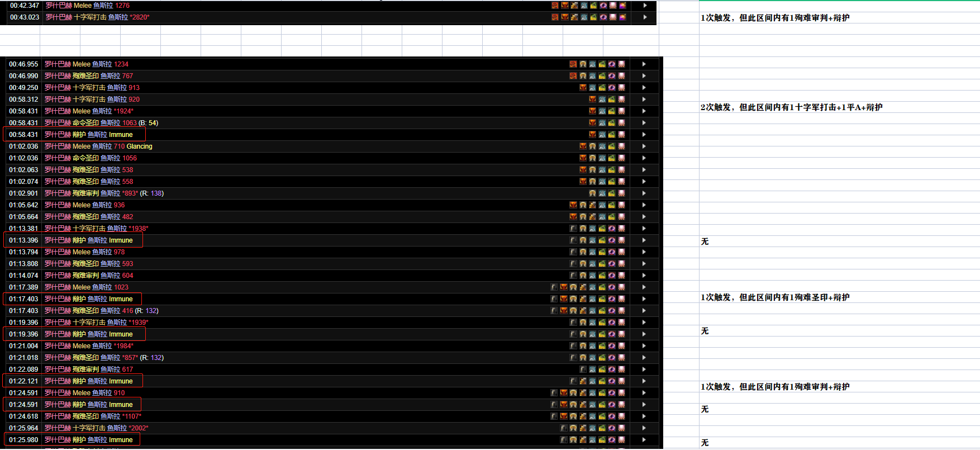Expand the 01:14.074 殉难审判 event arrow
Screen dimensions: 980x450
click(644, 276)
